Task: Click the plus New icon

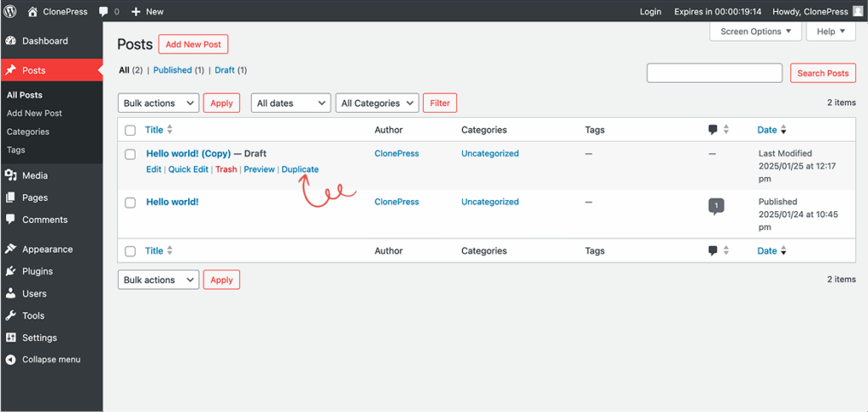Action: (136, 12)
